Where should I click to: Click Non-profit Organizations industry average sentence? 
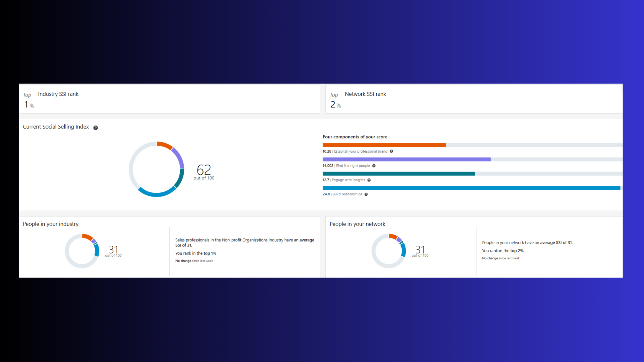tap(245, 242)
